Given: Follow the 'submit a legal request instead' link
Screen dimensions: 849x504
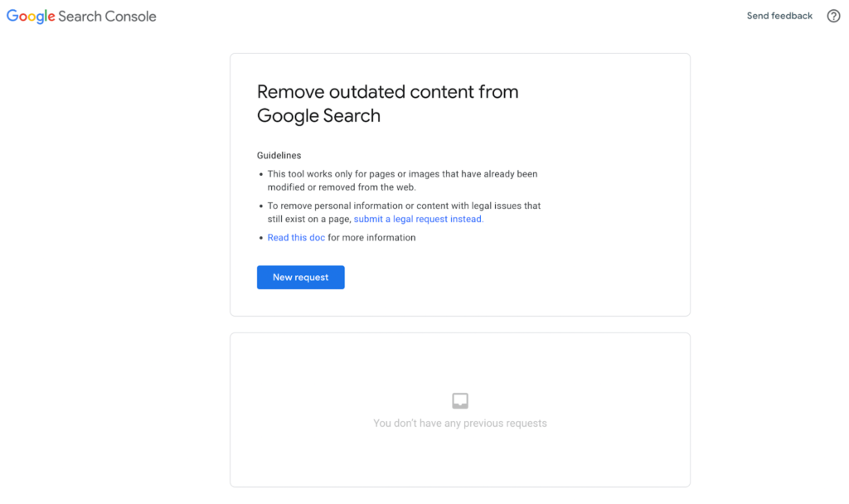Looking at the screenshot, I should click(419, 219).
